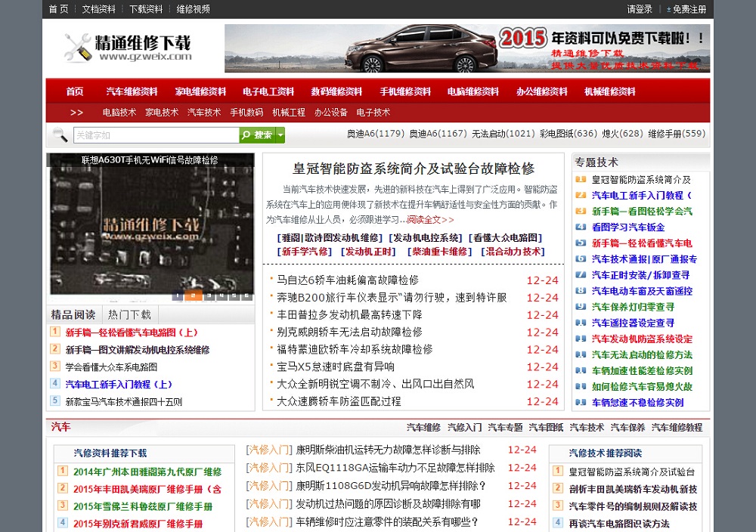This screenshot has height=532, width=756.
Task: Click the green 搜索 button
Action: pos(258,135)
